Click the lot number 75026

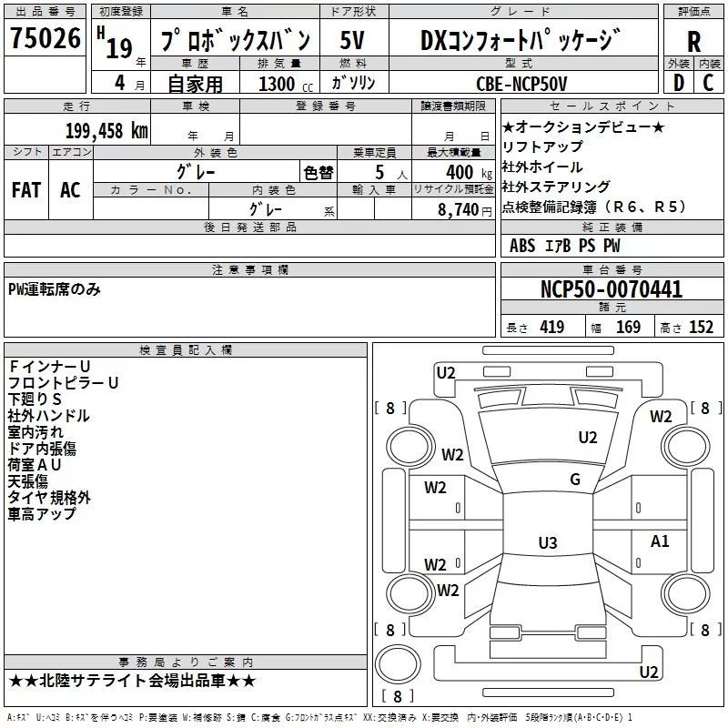45,38
